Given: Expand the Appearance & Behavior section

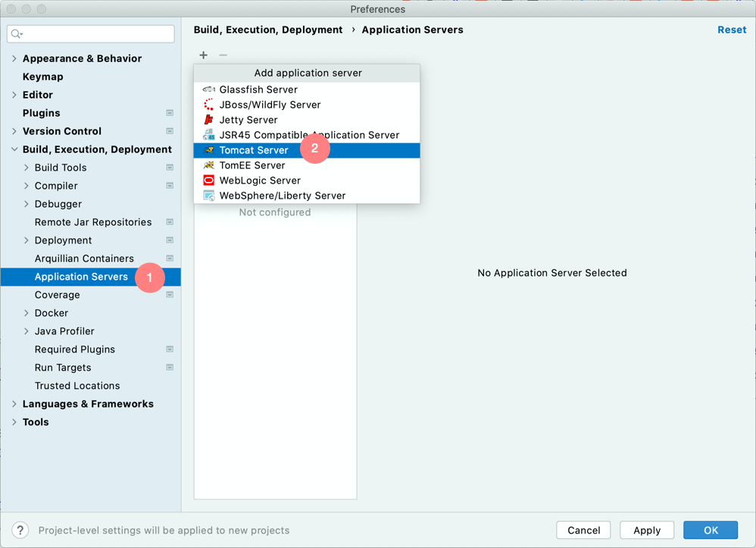Looking at the screenshot, I should point(14,58).
